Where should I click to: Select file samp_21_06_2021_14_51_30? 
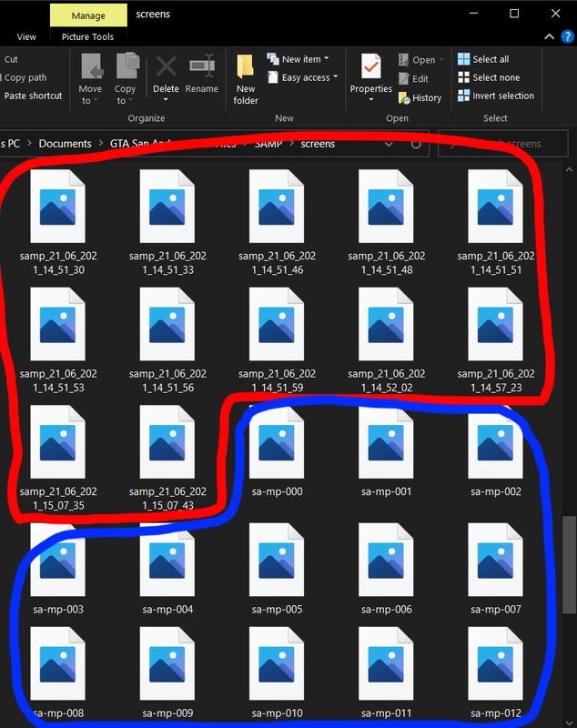(x=58, y=222)
